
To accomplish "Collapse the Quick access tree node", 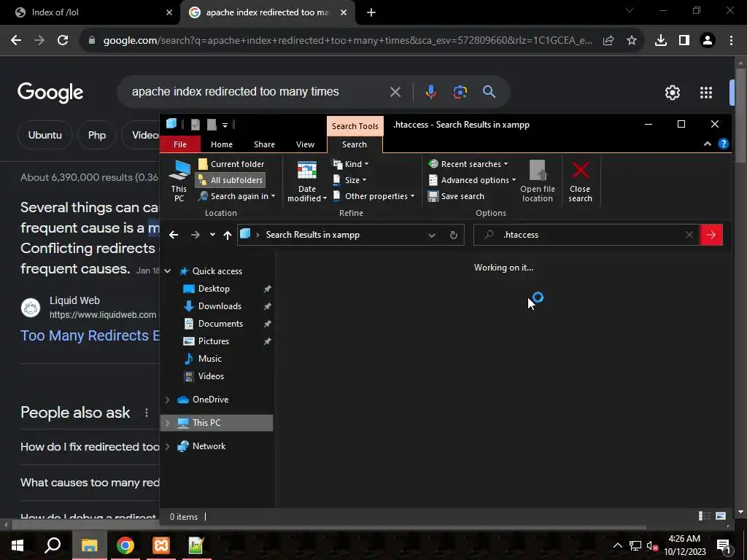I will tap(167, 271).
